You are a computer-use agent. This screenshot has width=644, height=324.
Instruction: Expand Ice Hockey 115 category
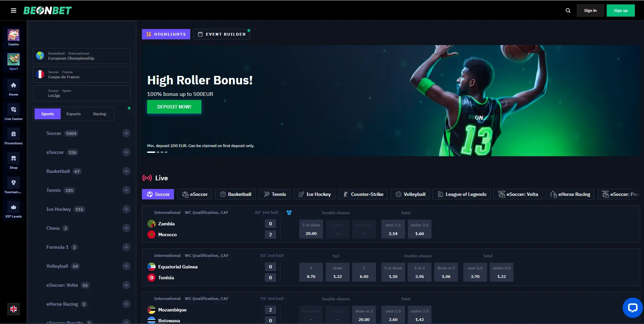(126, 209)
